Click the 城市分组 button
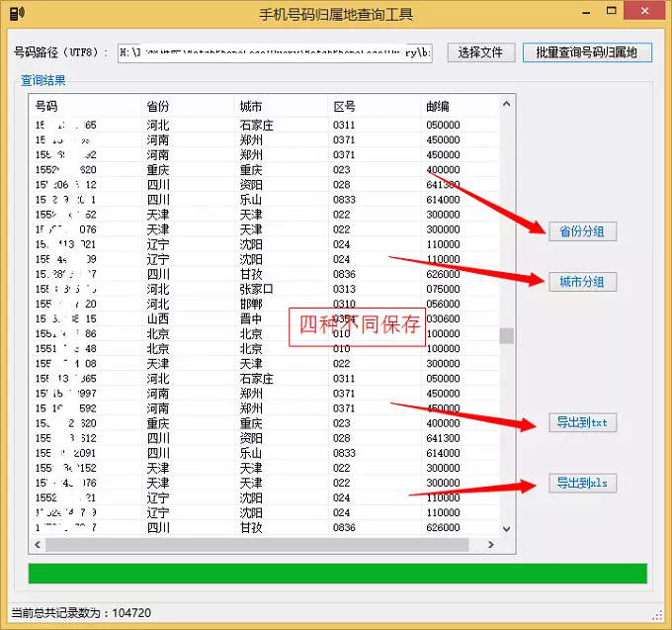 [x=582, y=282]
